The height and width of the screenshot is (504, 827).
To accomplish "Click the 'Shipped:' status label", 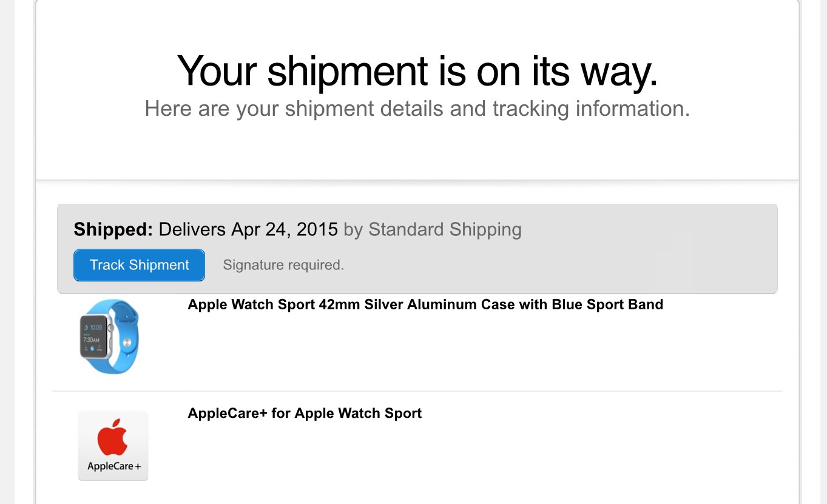I will tap(113, 229).
